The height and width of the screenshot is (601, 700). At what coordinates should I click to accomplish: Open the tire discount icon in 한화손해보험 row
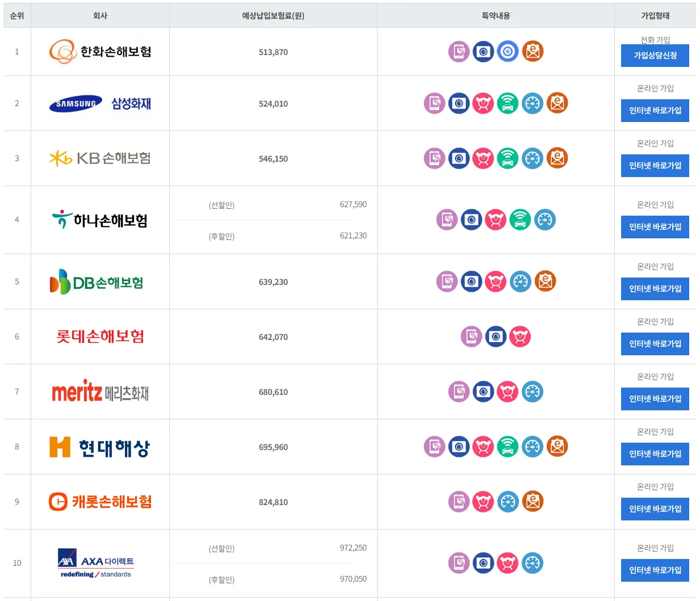[x=508, y=52]
